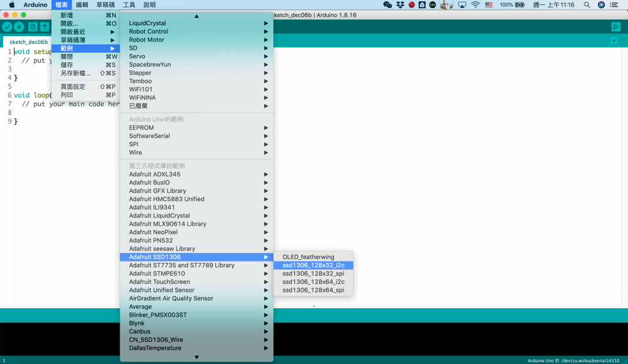Expand the 開啟最近 submenu
Screen dimensions: 628x364
86,32
